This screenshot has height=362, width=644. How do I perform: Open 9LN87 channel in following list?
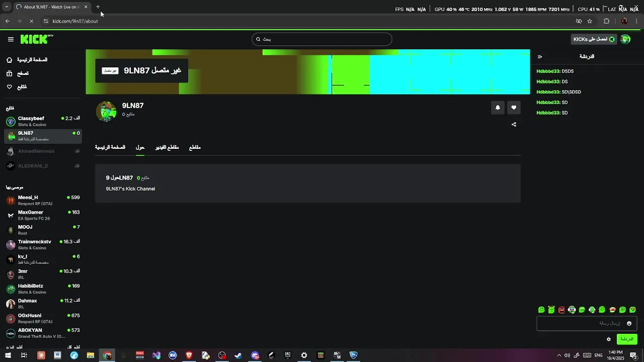click(x=43, y=136)
